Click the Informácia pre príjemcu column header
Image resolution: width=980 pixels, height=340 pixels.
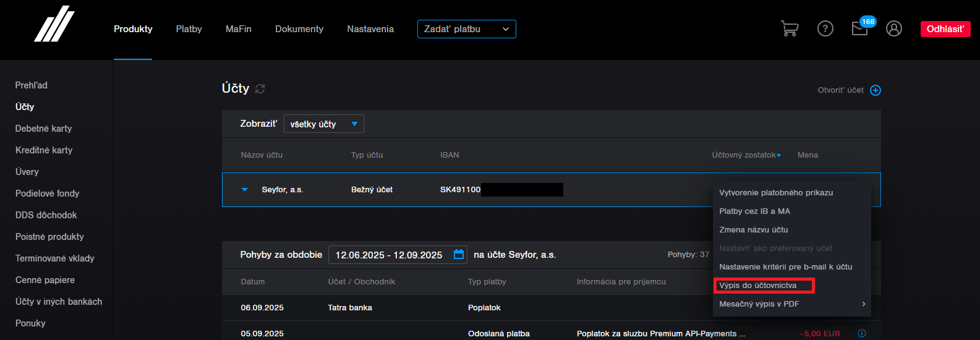pyautogui.click(x=621, y=282)
